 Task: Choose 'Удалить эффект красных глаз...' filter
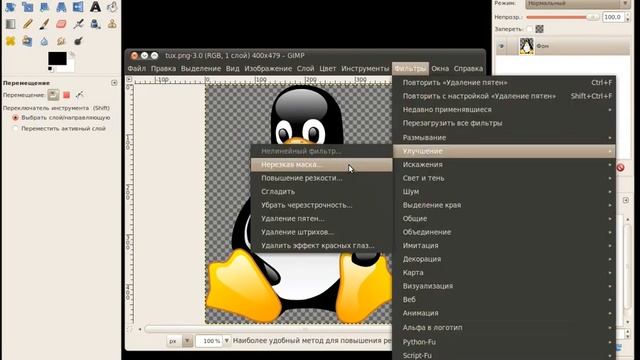coord(321,245)
